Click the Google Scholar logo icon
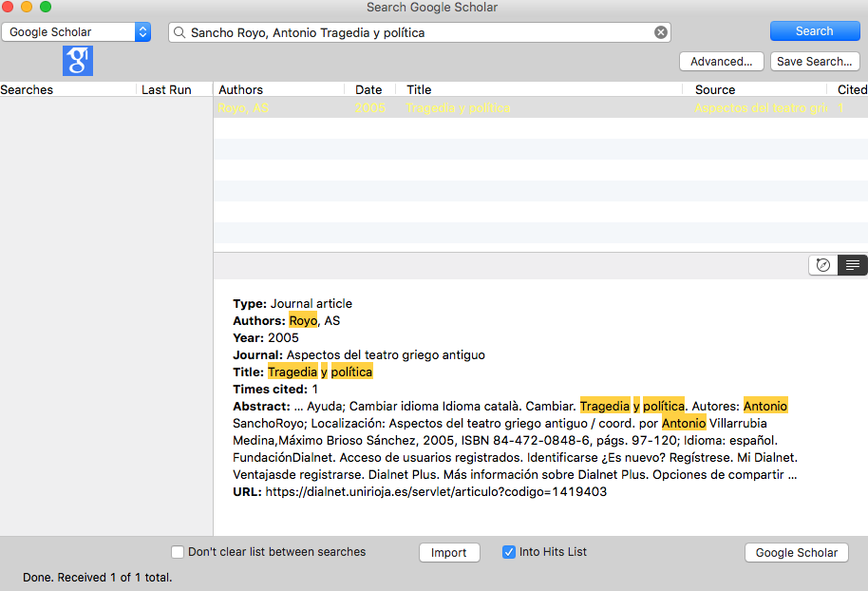This screenshot has height=591, width=868. point(78,61)
